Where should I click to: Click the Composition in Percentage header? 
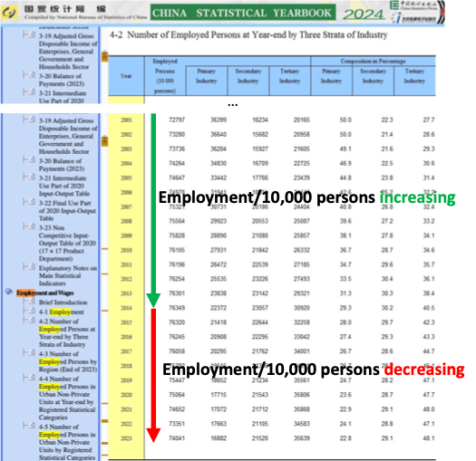click(373, 61)
